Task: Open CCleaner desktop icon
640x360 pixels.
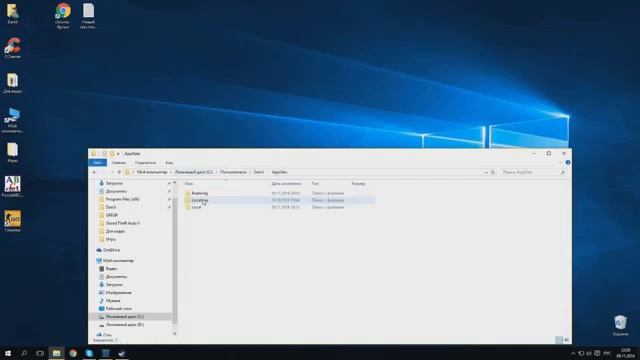Action: pyautogui.click(x=12, y=48)
